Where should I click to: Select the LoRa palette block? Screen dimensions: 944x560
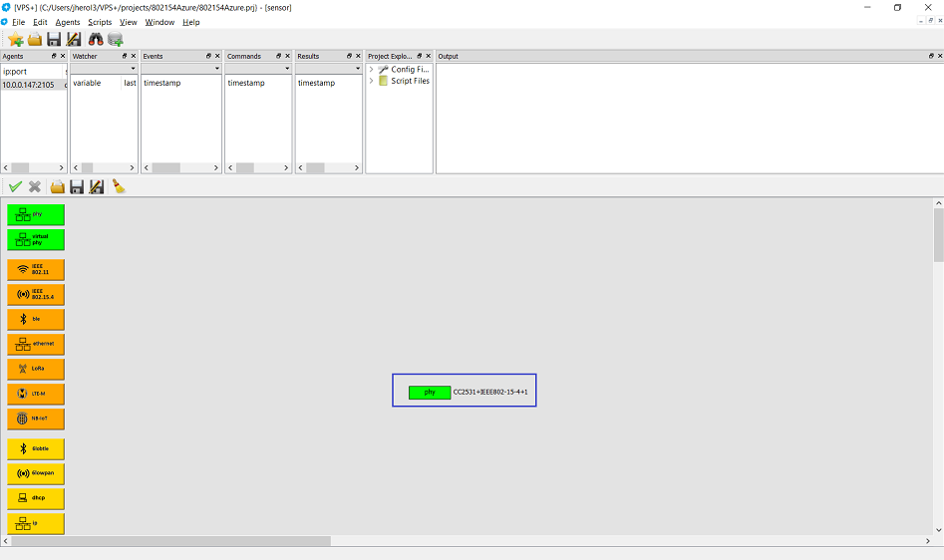[36, 369]
